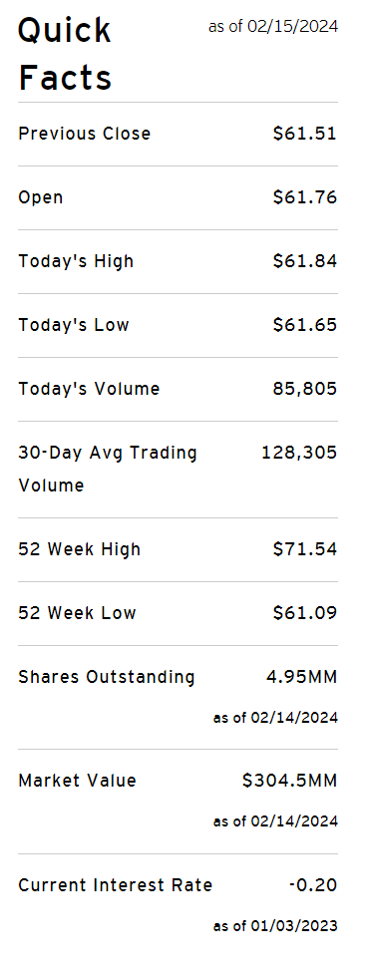Viewport: 371px width, 980px height.
Task: Click the Today's High label
Action: (x=76, y=261)
